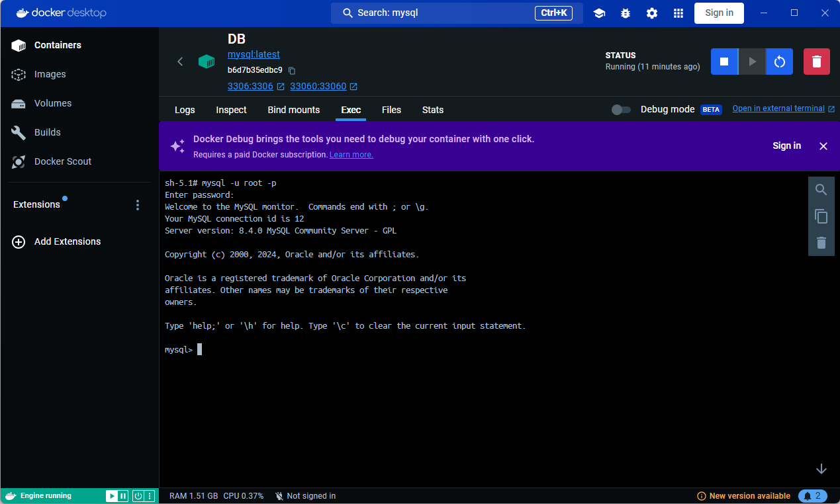The height and width of the screenshot is (504, 840).
Task: Open port link 33060:33060
Action: (x=318, y=86)
